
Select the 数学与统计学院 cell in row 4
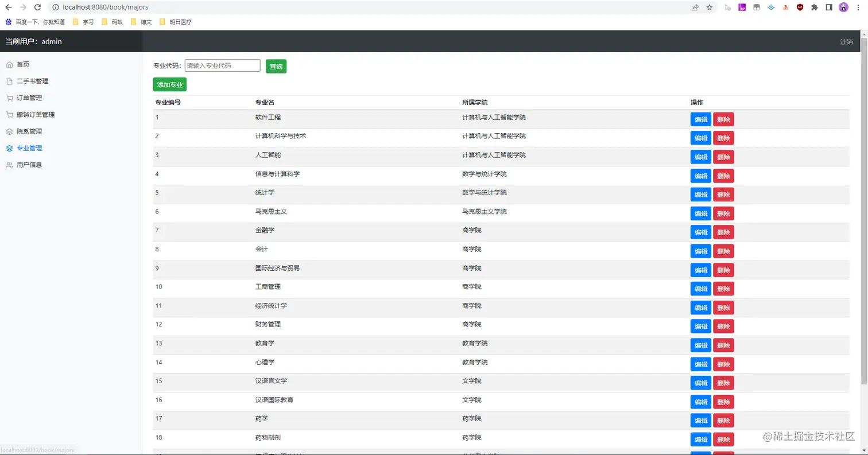(x=485, y=174)
